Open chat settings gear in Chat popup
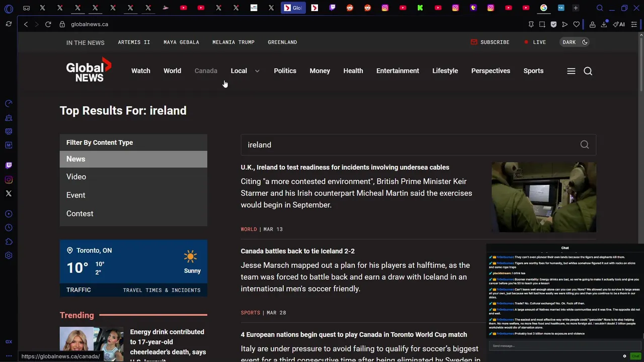 click(x=625, y=356)
